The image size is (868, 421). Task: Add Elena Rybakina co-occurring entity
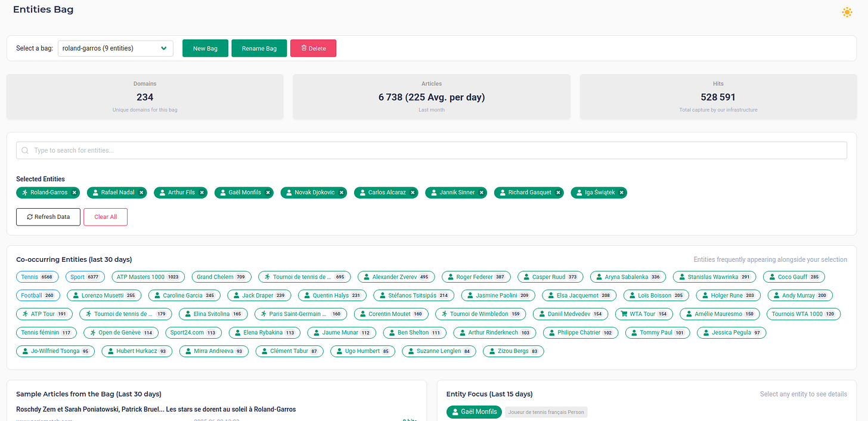coord(265,333)
